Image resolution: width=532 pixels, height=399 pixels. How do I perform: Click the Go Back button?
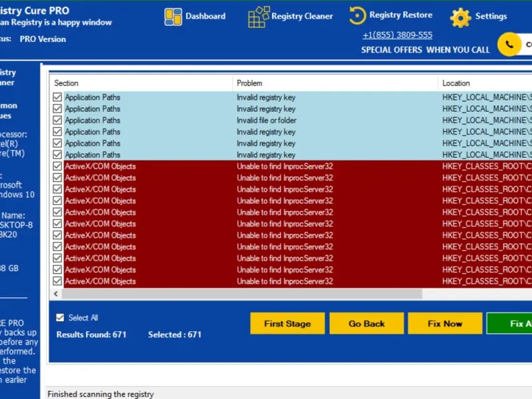[366, 323]
